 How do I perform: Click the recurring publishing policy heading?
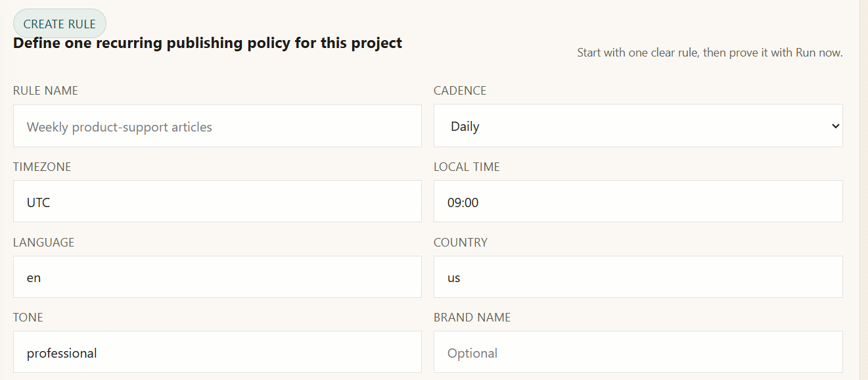(x=208, y=43)
